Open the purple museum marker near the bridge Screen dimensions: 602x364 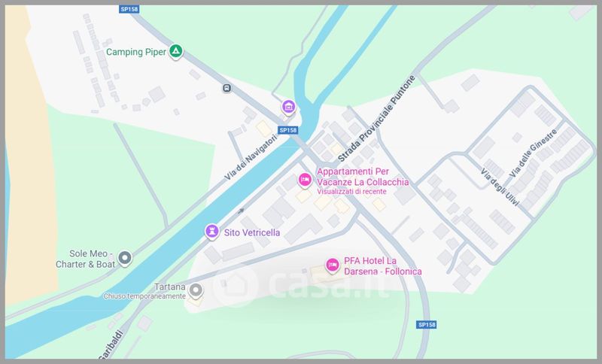pos(289,107)
